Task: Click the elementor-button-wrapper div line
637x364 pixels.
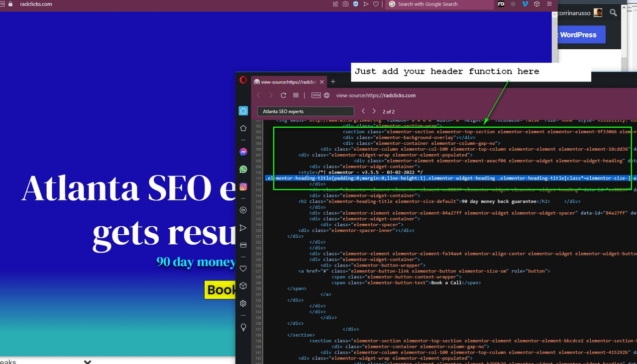Action: pyautogui.click(x=373, y=265)
